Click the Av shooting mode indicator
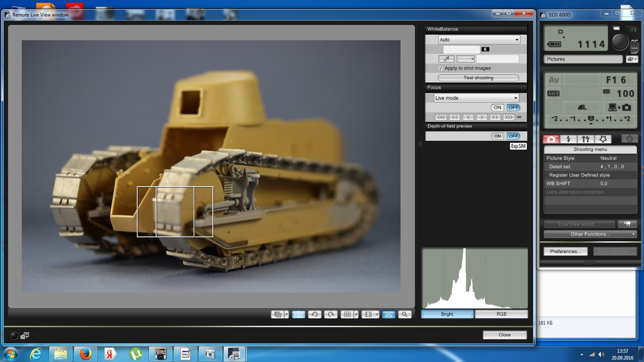The height and width of the screenshot is (362, 644). click(553, 80)
